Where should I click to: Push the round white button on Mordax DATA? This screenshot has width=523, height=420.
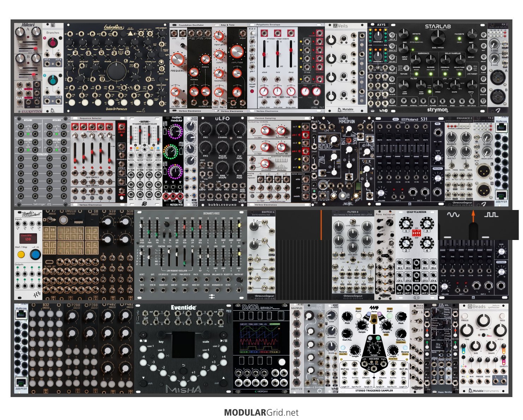click(281, 362)
